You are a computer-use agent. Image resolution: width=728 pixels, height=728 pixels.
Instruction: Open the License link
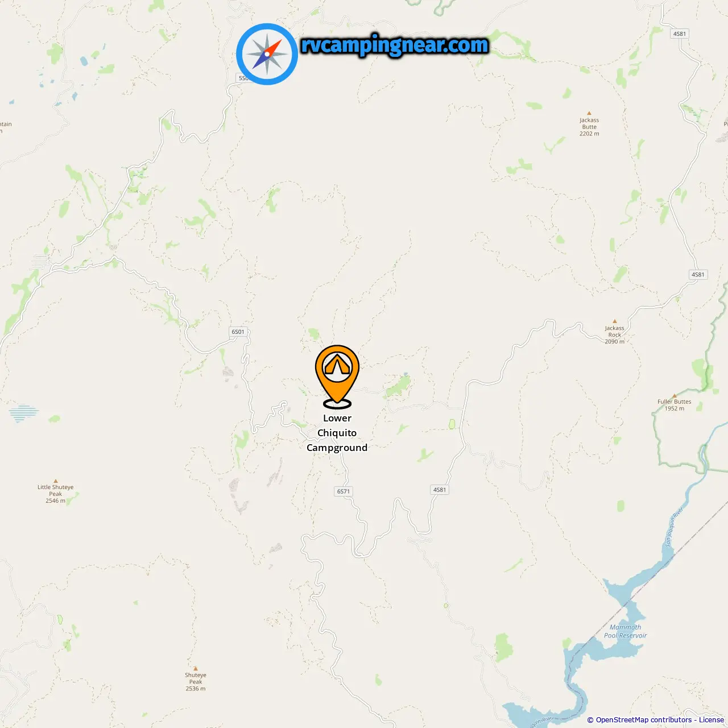pos(712,719)
